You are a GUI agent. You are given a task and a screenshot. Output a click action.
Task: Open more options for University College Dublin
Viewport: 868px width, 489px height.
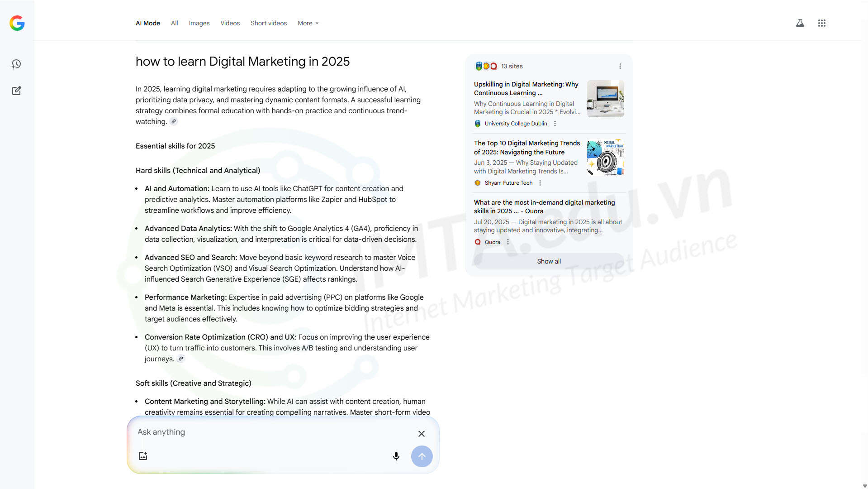coord(555,124)
